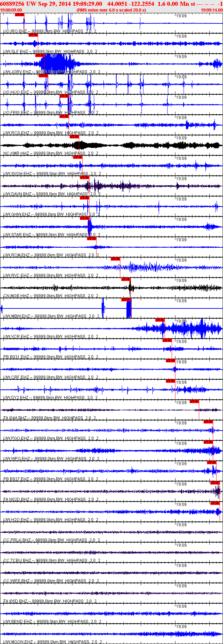Click the red pick marker on UO.FRIS trace
The image size is (223, 644).
pos(64,96)
